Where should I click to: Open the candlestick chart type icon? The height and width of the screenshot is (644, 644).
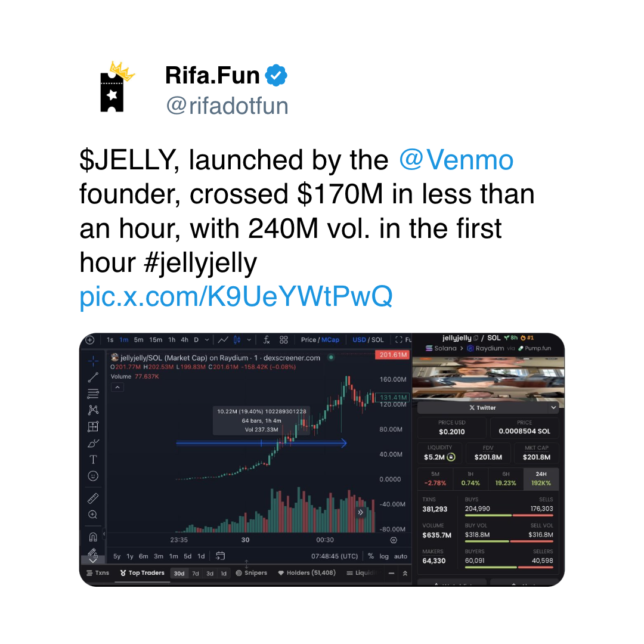[x=237, y=340]
